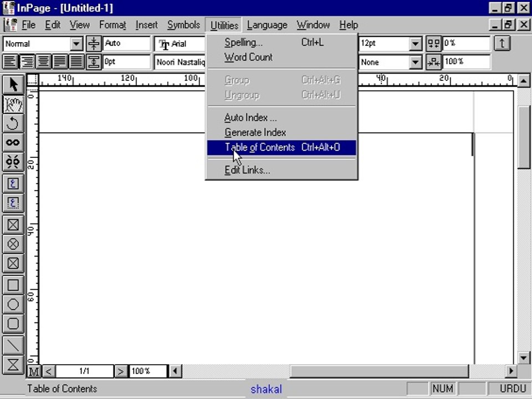Select the upper Urdu text box tool

coord(13,183)
